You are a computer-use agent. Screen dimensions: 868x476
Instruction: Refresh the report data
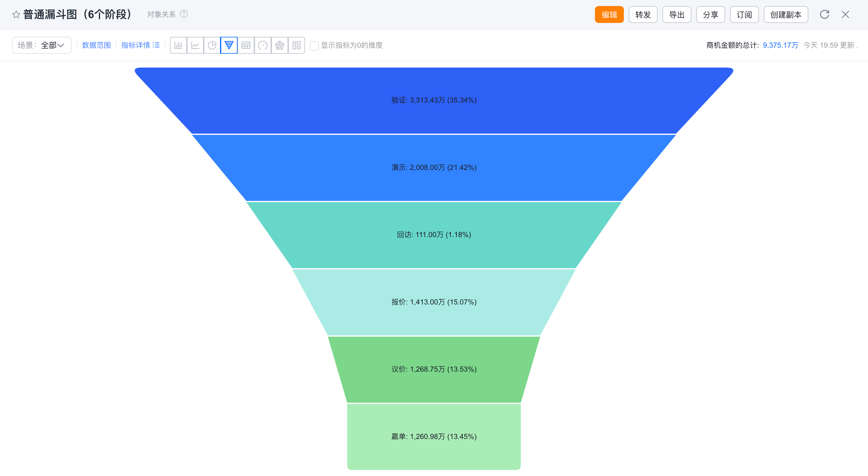825,14
